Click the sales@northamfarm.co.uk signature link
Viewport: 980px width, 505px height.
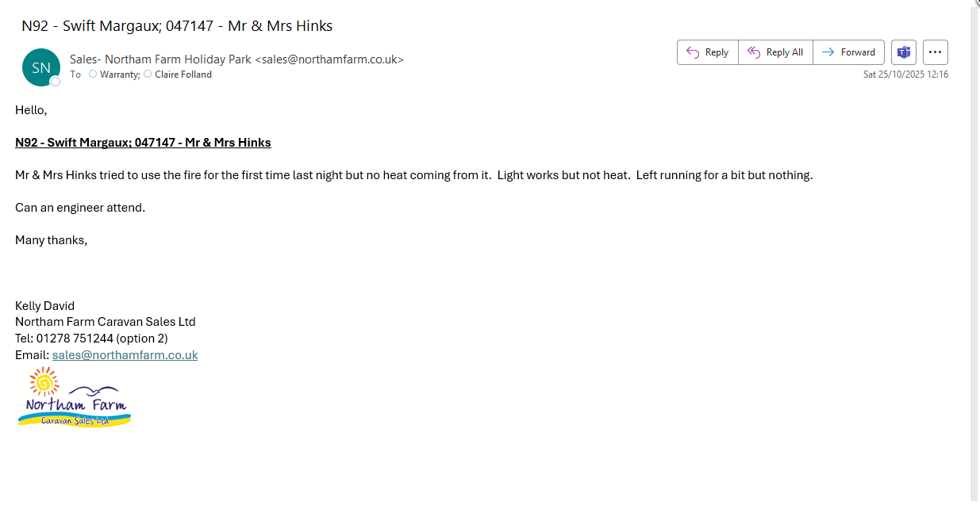click(x=125, y=355)
